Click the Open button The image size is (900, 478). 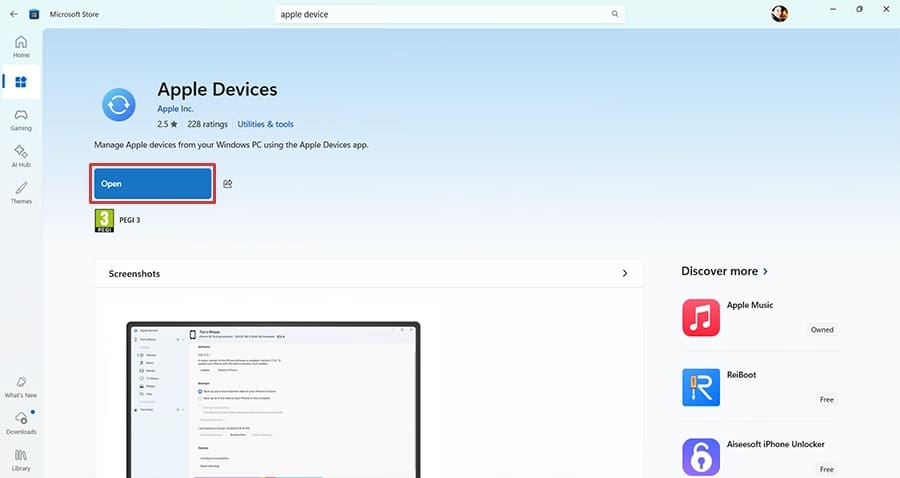153,184
